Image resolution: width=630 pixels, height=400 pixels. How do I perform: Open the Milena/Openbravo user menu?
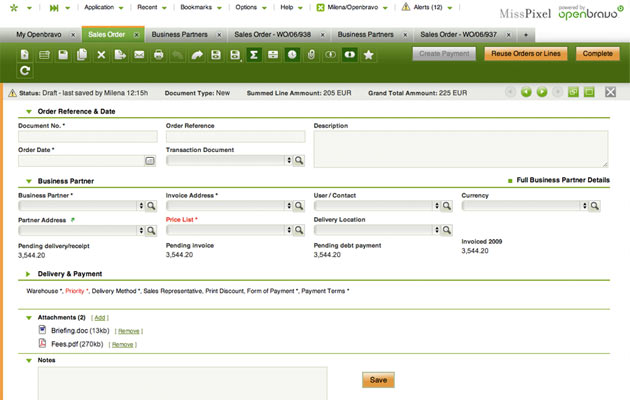352,7
